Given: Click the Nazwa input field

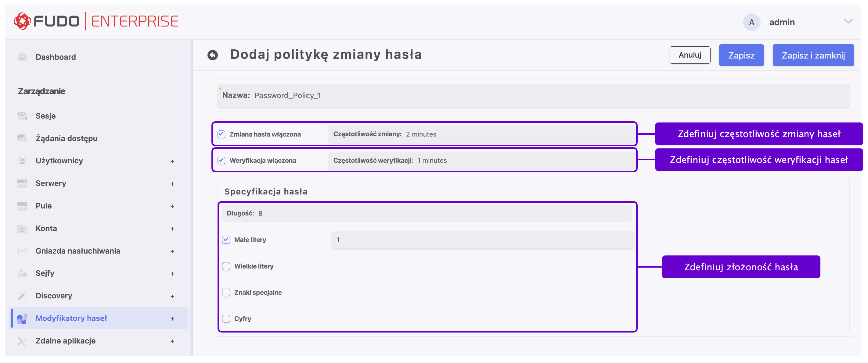Looking at the screenshot, I should point(533,96).
